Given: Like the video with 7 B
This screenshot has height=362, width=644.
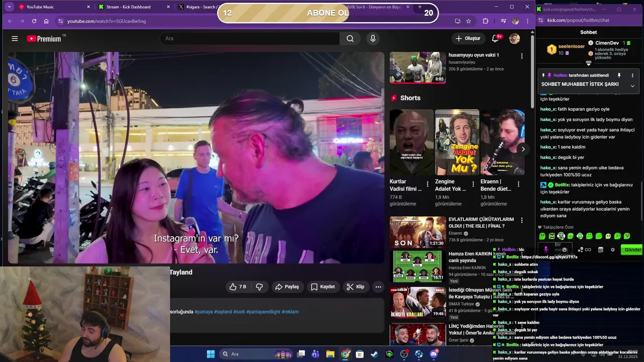Looking at the screenshot, I should pyautogui.click(x=238, y=287).
